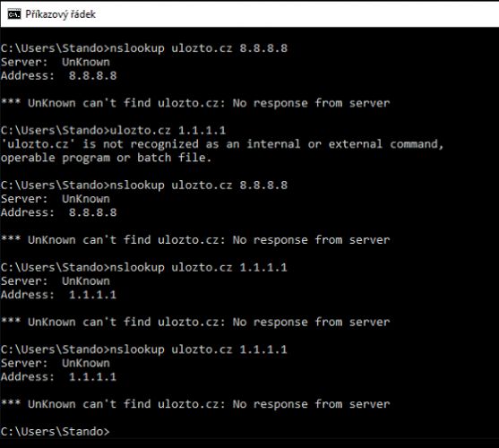Click the 'is not recognized as an internal' error line
Viewport: 499px width, 448px height.
pos(222,144)
